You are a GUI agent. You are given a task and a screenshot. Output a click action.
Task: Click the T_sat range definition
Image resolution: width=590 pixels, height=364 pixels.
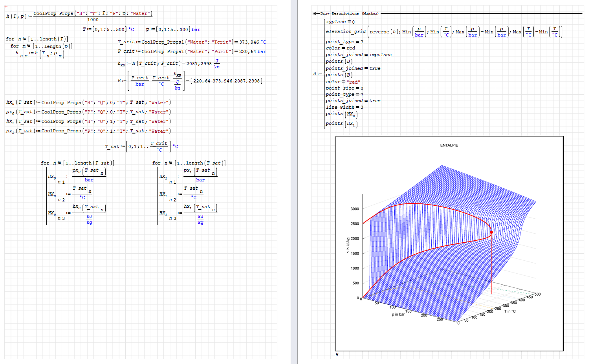point(141,146)
